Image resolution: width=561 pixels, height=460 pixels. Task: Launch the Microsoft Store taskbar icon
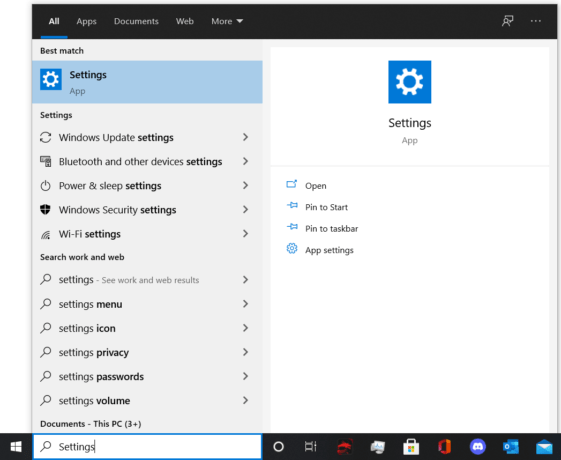(x=411, y=447)
